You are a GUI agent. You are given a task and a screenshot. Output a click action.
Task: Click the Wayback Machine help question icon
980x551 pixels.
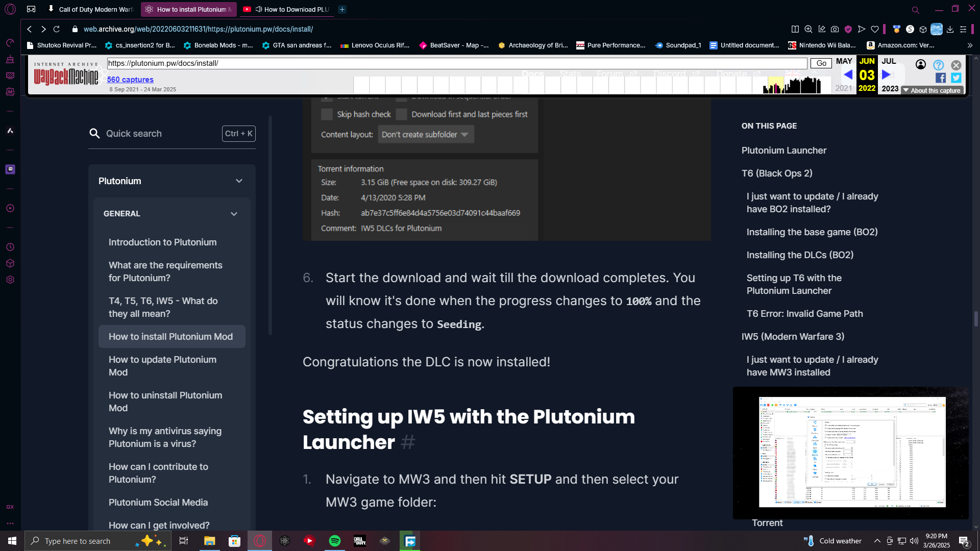click(x=938, y=65)
